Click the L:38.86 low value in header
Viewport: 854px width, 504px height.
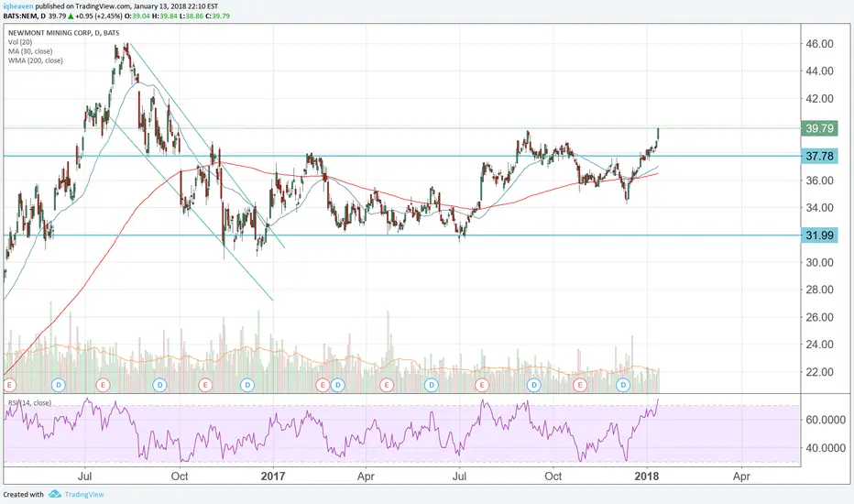[192, 16]
